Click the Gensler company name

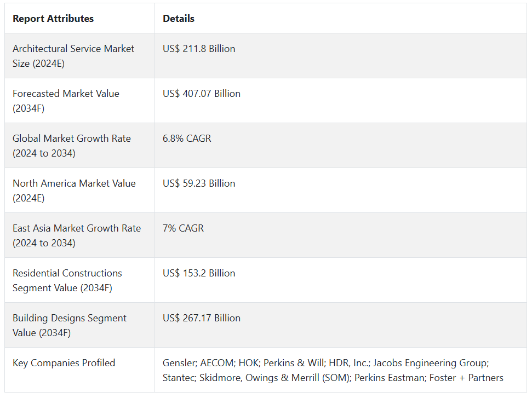pos(179,363)
